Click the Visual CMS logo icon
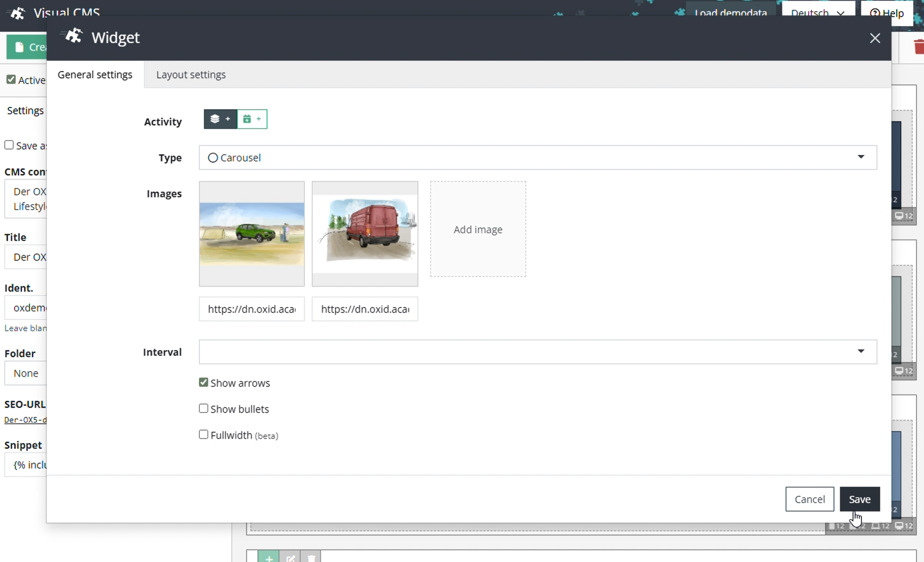This screenshot has height=562, width=924. (x=17, y=13)
